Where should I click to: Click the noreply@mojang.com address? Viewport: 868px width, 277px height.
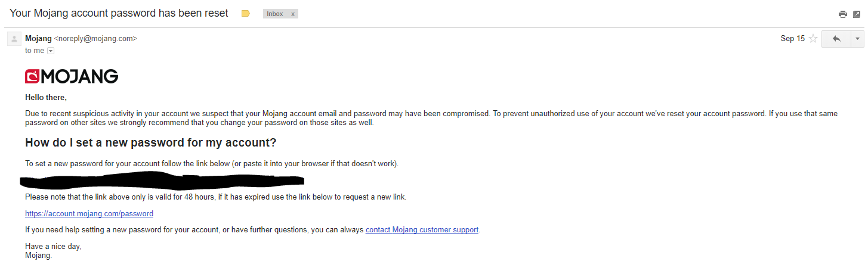pyautogui.click(x=95, y=39)
